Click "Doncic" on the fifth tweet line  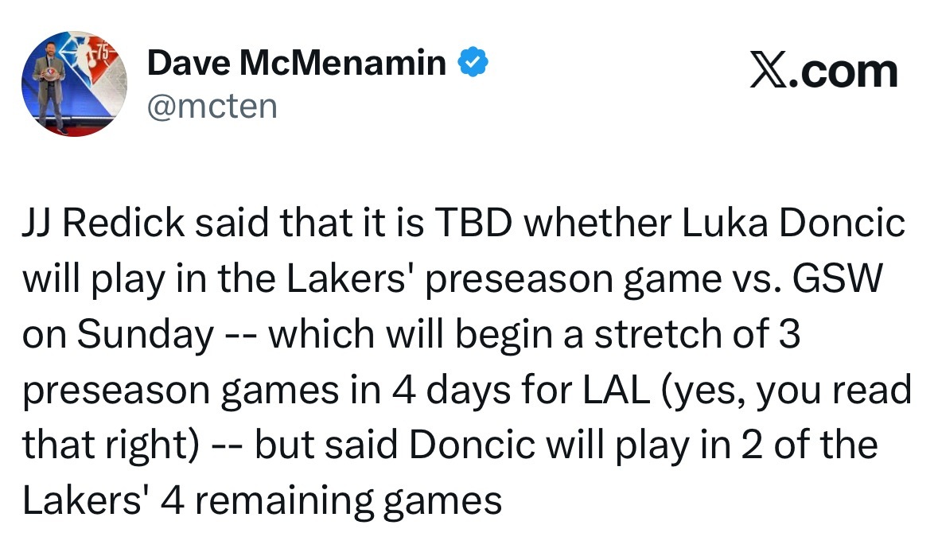[472, 445]
